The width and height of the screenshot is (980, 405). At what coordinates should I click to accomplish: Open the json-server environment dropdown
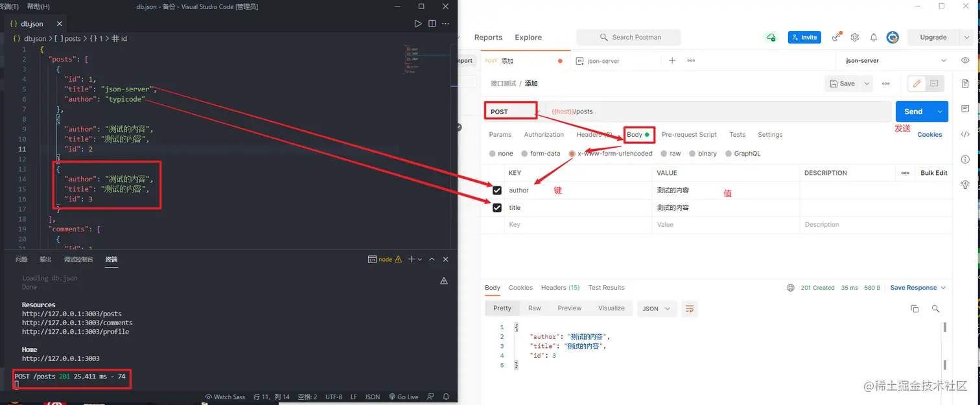click(x=897, y=60)
